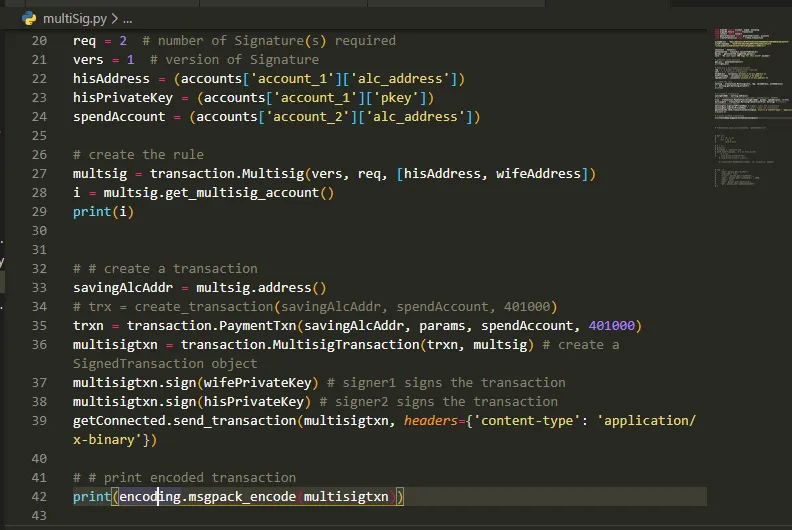Click the 'req' variable on line 20
This screenshot has width=792, height=530.
[84, 40]
